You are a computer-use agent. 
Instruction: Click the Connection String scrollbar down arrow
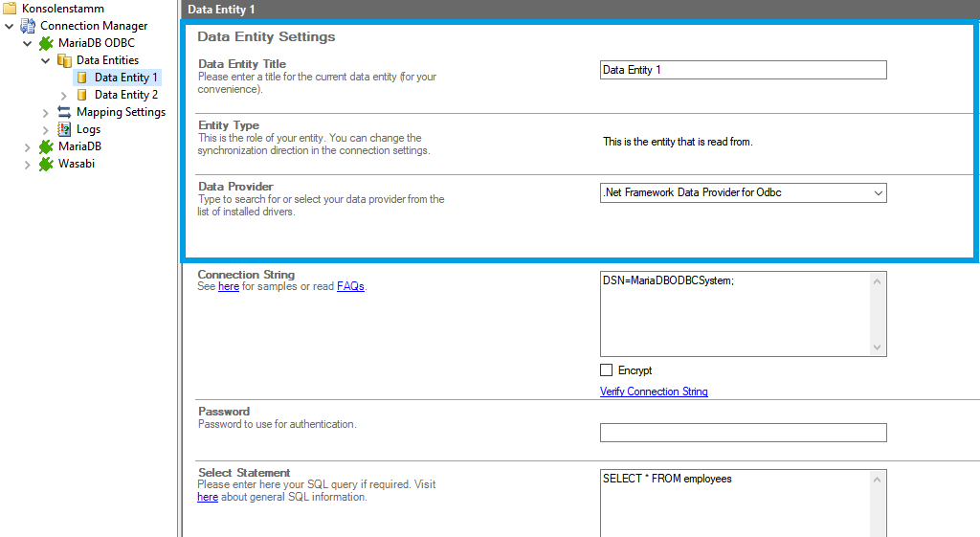click(879, 347)
